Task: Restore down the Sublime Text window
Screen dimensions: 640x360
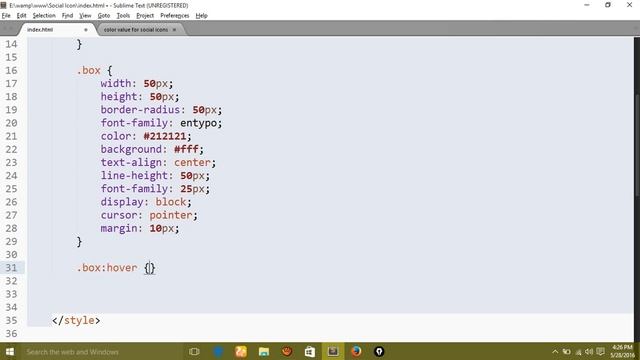Action: pos(608,5)
